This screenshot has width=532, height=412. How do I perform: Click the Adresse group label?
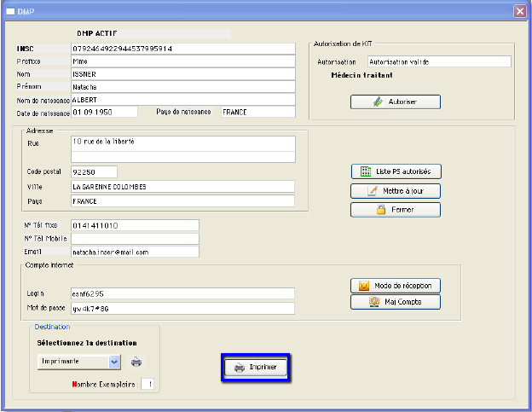(x=40, y=131)
